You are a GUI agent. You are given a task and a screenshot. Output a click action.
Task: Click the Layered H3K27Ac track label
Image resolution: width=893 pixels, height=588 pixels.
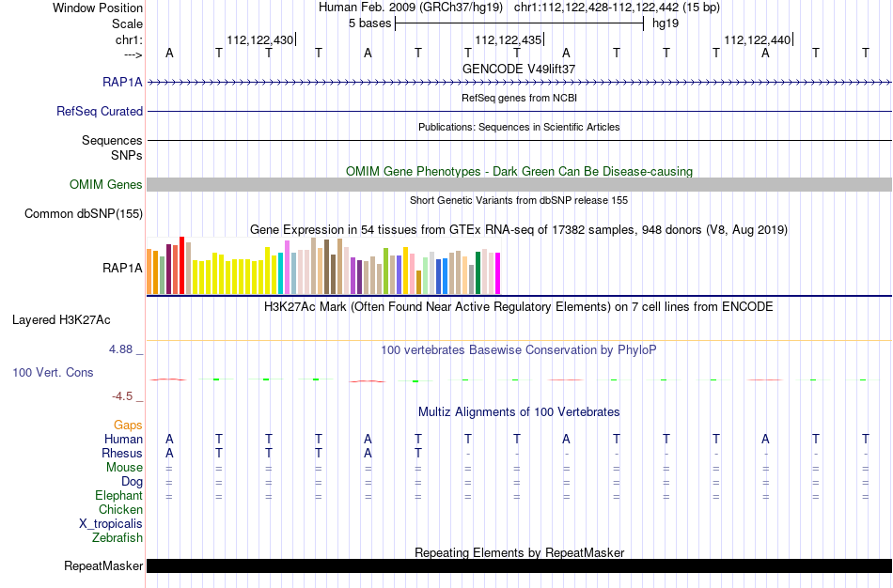61,320
